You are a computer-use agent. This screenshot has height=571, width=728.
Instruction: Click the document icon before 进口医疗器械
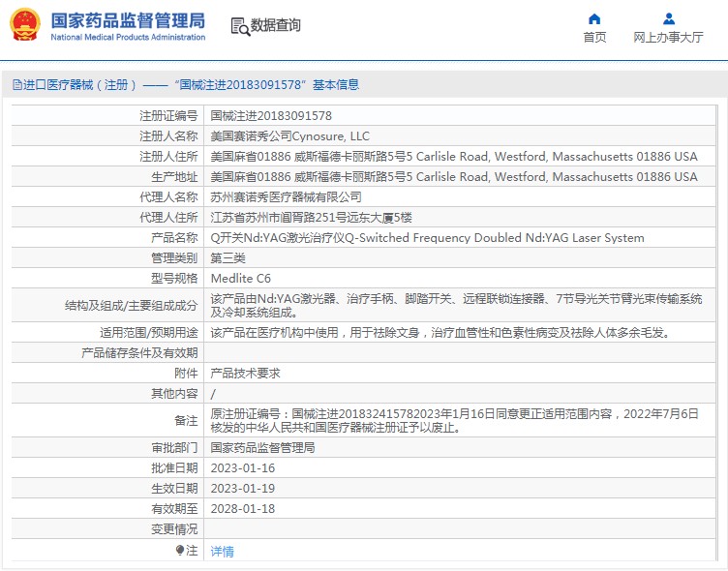(x=17, y=85)
